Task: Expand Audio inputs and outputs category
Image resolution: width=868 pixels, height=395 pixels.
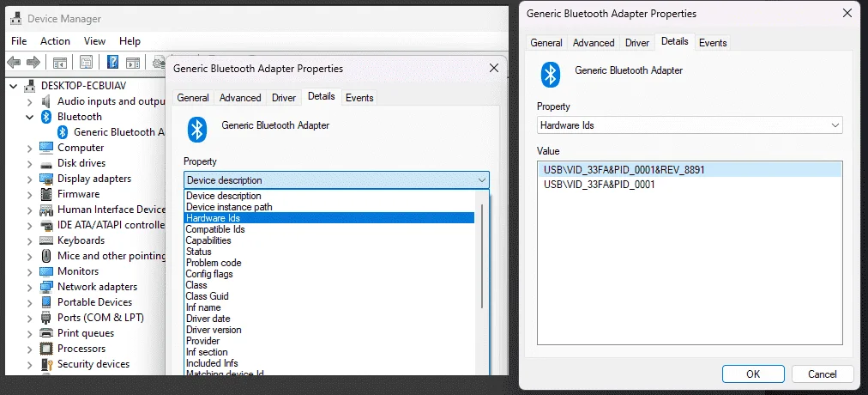Action: [x=29, y=102]
